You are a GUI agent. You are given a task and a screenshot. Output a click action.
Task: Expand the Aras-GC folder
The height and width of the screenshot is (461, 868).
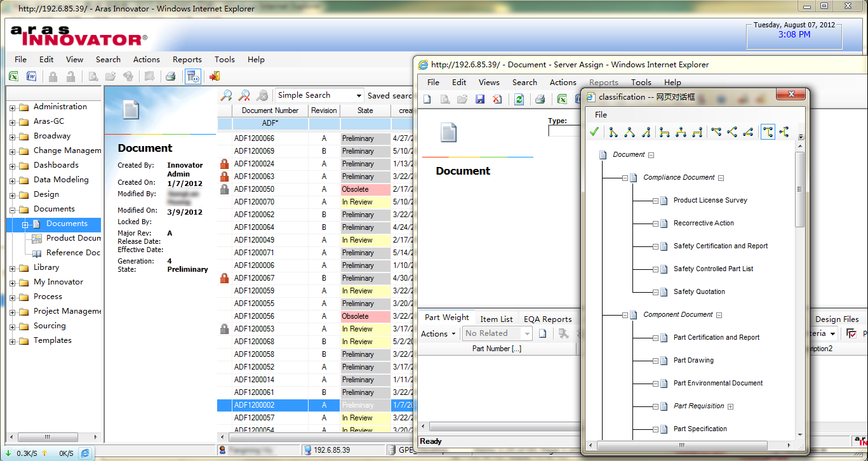coord(12,122)
